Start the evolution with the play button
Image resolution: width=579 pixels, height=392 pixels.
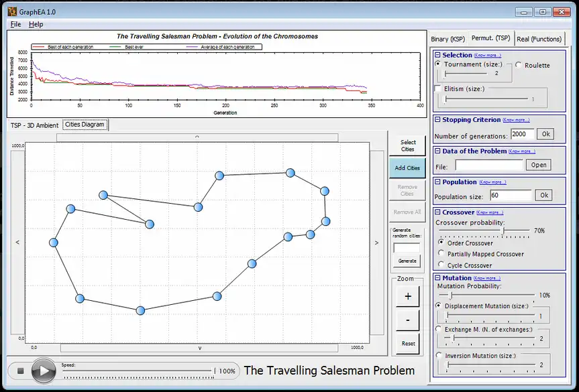[44, 371]
